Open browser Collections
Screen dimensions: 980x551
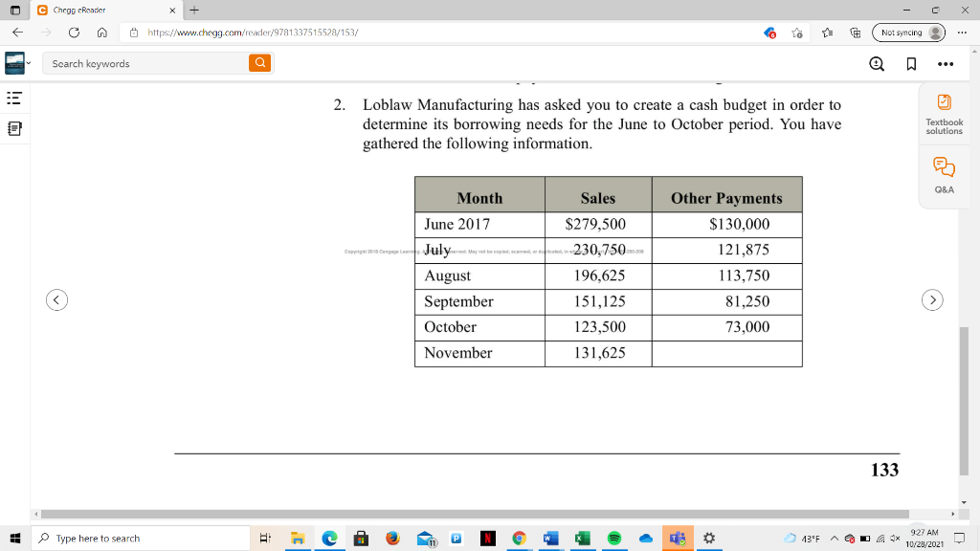point(856,33)
